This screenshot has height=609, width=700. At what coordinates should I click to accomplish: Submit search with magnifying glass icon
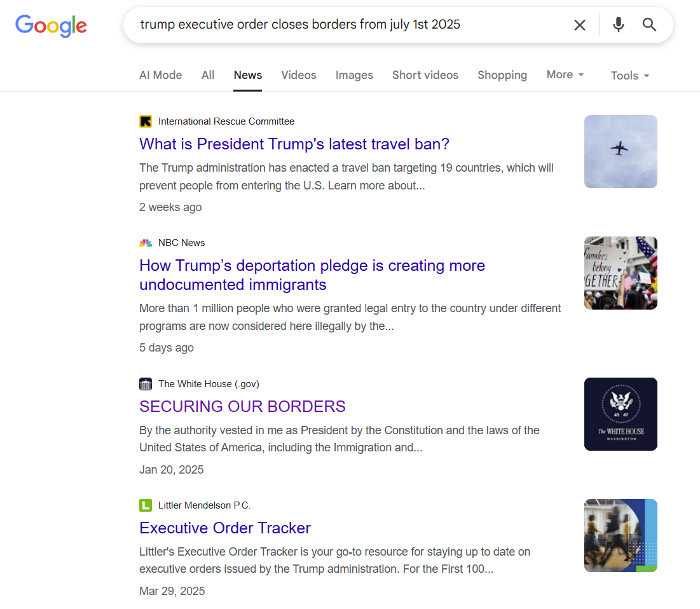pos(649,25)
